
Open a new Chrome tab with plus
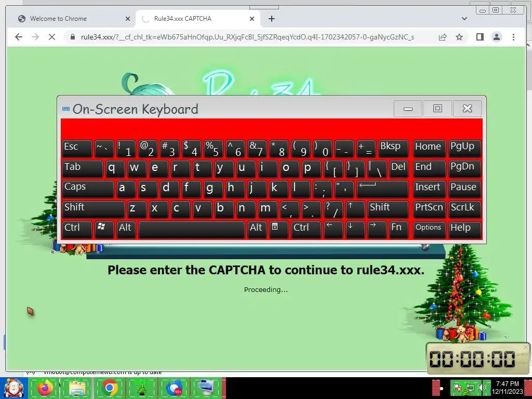[271, 19]
